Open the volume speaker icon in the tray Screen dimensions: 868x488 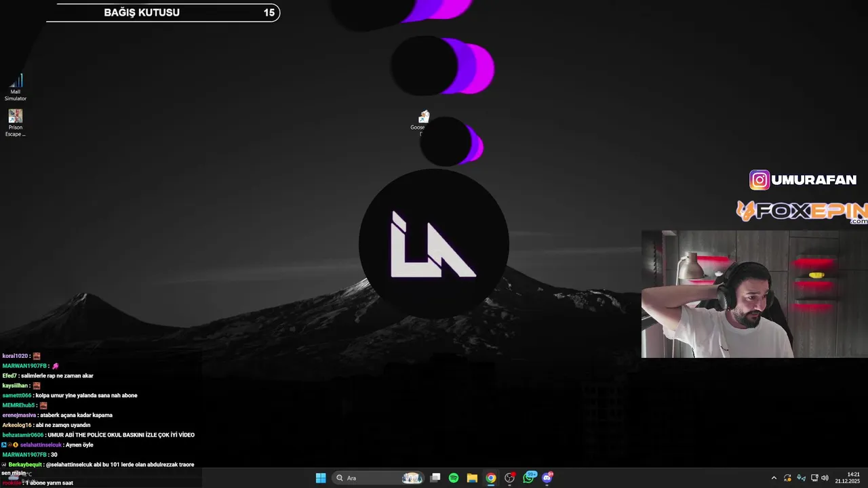pos(825,478)
